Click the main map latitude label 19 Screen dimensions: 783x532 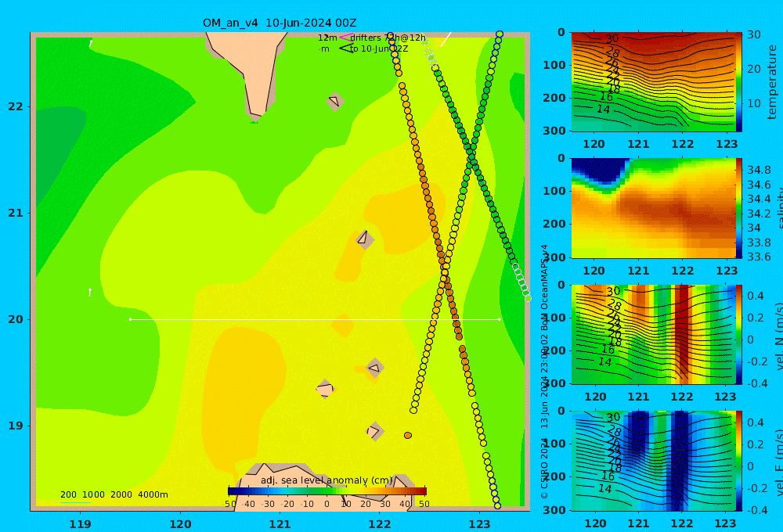pos(16,426)
